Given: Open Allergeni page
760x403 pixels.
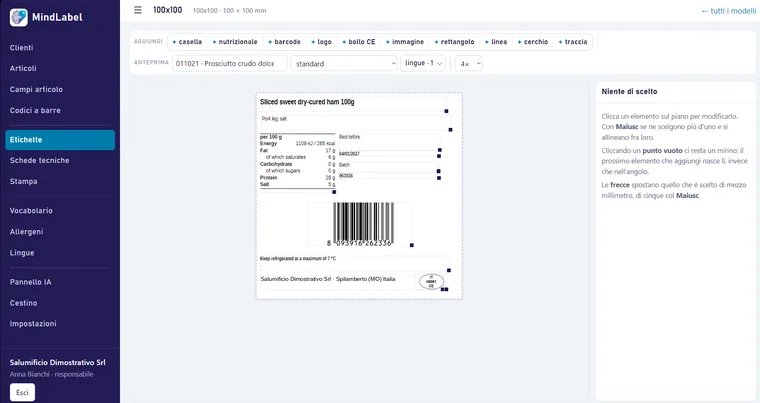Looking at the screenshot, I should tap(26, 232).
